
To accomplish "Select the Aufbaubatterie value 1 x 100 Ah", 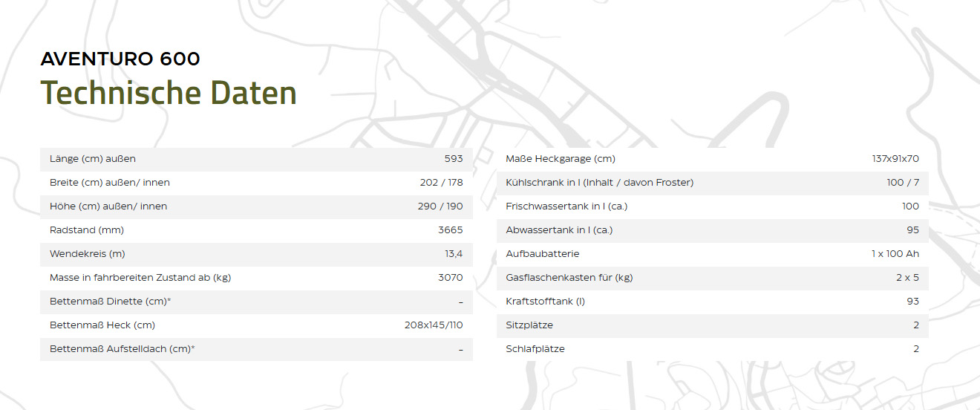I will (895, 254).
